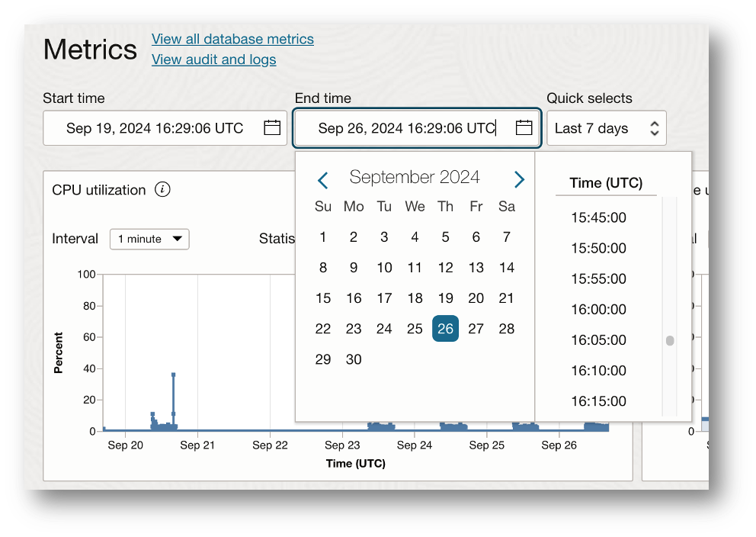
Task: Open View all database metrics link
Action: point(232,39)
